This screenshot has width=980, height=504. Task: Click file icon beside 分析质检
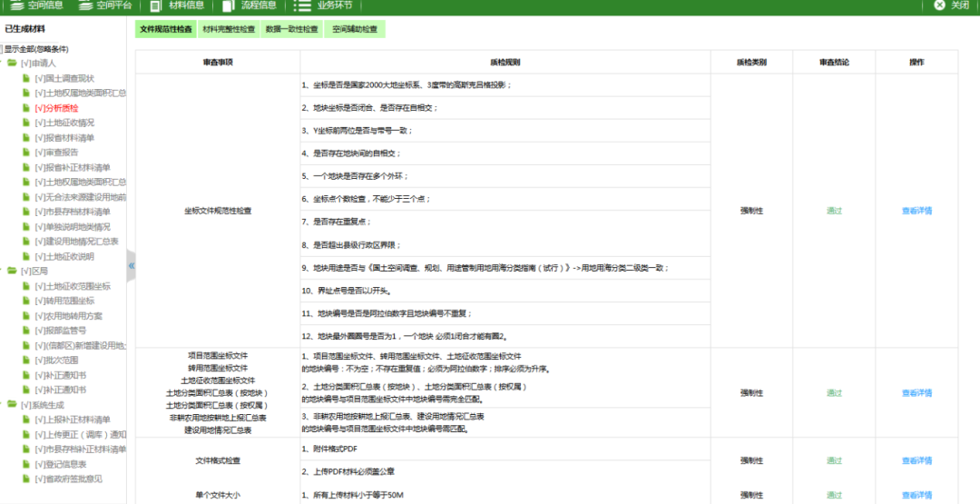(26, 107)
